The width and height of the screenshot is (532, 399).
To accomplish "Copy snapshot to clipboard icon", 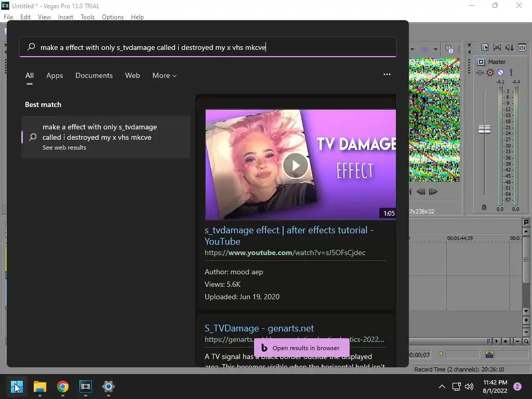I will click(449, 49).
